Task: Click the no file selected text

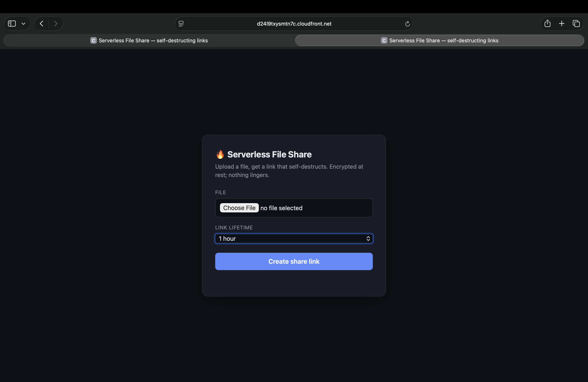Action: click(281, 208)
